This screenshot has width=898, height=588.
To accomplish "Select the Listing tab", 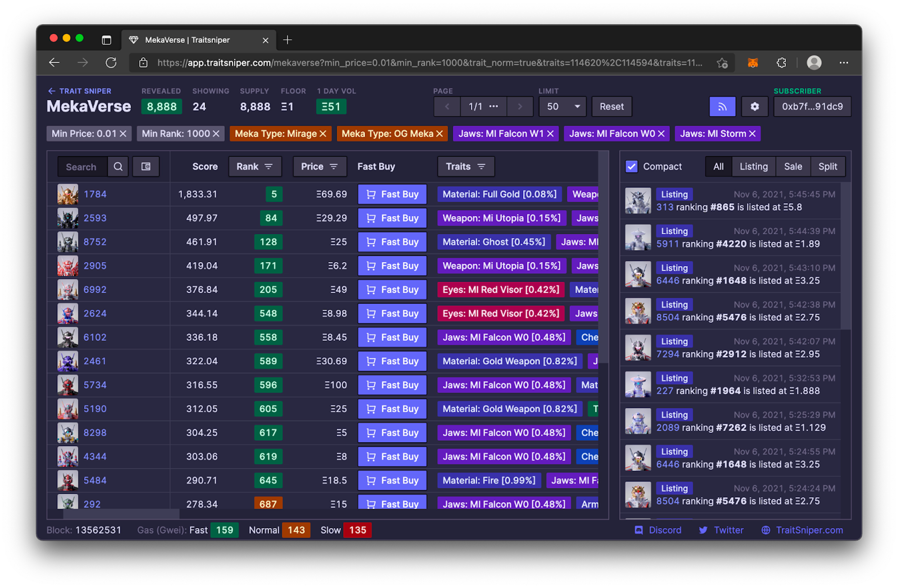I will [753, 167].
